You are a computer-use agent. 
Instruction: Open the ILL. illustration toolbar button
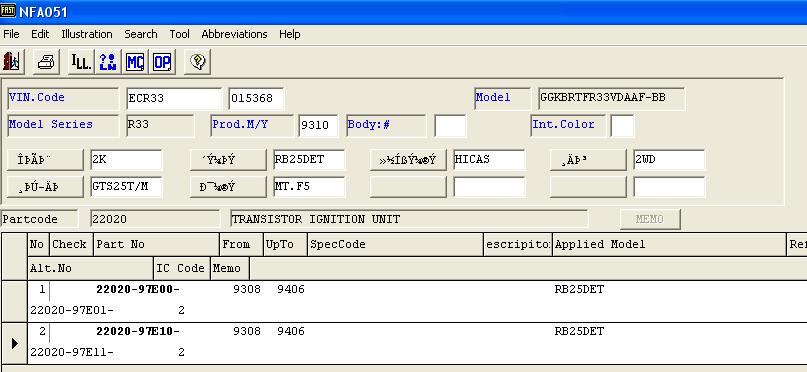click(81, 62)
